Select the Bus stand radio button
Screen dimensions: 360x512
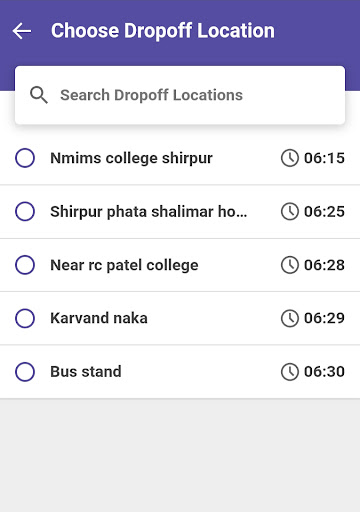pos(25,372)
